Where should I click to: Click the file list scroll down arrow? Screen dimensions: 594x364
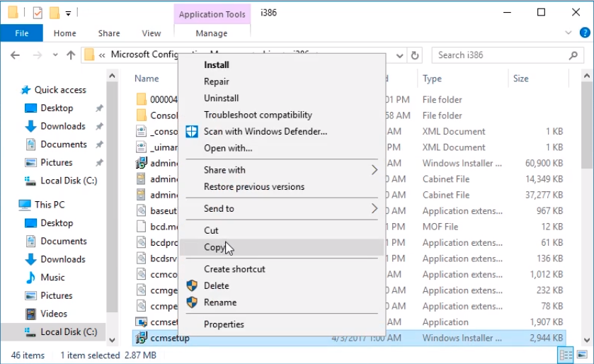click(587, 340)
